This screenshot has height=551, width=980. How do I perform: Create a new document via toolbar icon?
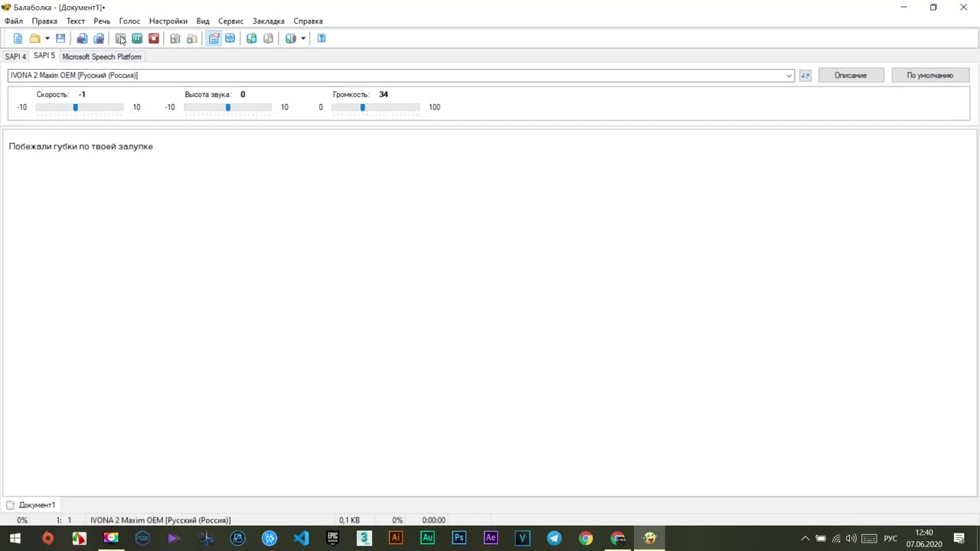coord(18,38)
